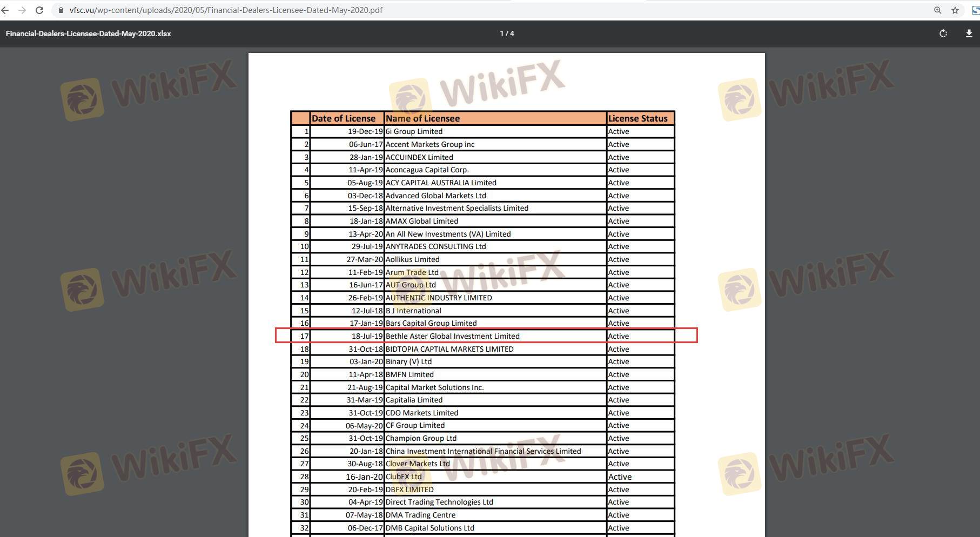Bookmark this page with the star icon
The width and height of the screenshot is (980, 537).
click(x=955, y=10)
